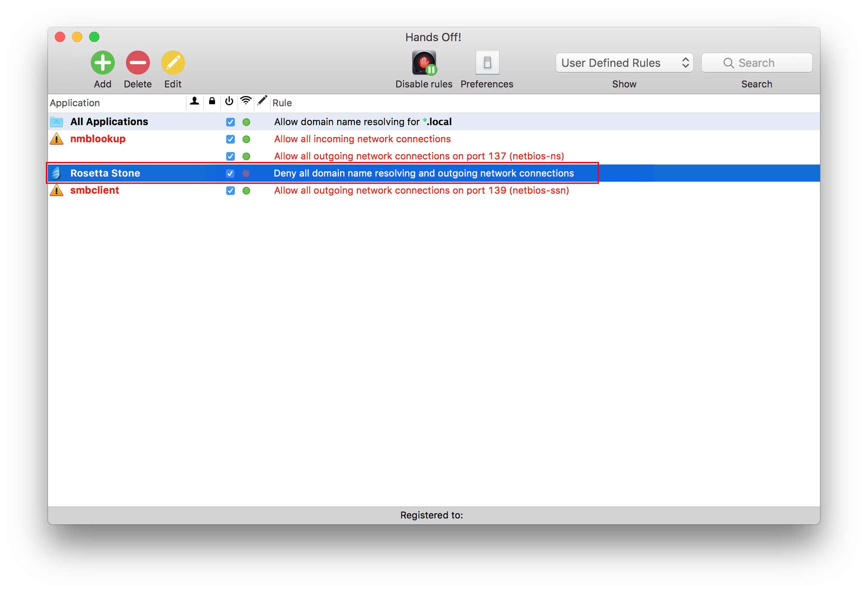Click the red Delete rule icon
The image size is (868, 593).
[x=138, y=63]
